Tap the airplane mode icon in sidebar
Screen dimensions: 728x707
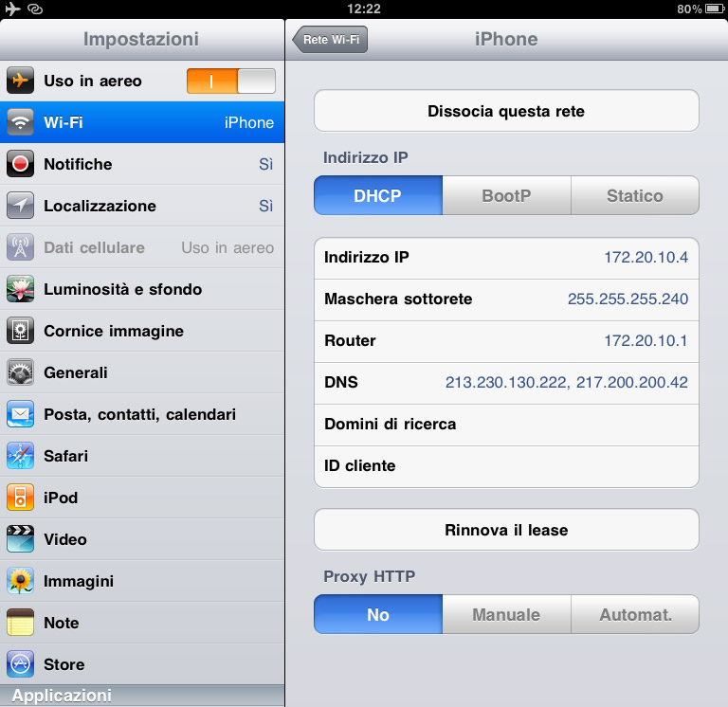click(x=20, y=81)
